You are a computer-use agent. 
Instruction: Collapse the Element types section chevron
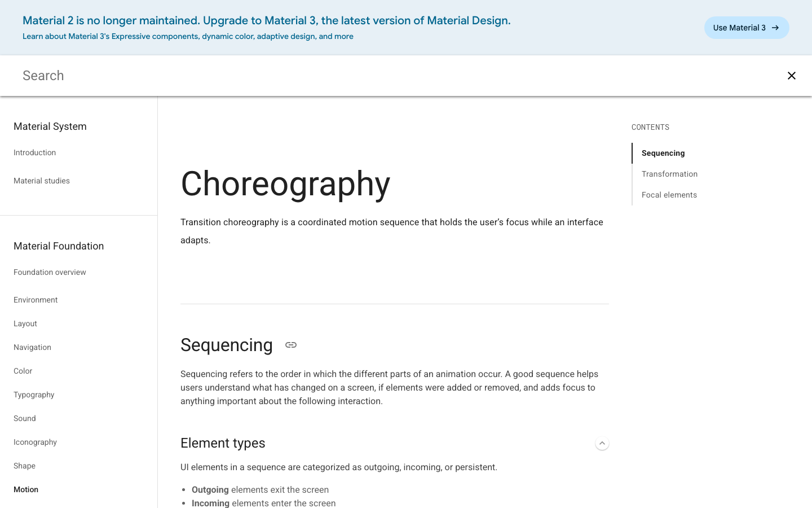(x=602, y=443)
